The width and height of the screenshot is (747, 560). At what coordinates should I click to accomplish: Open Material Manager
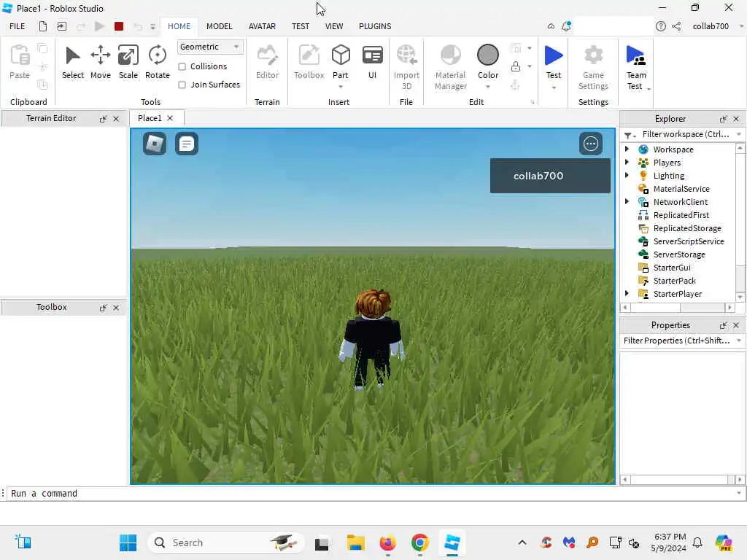click(451, 66)
